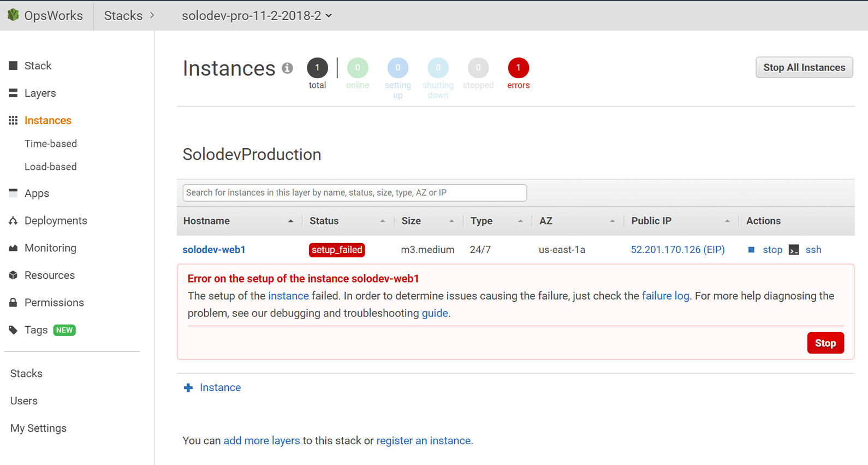Open the solodev-web1 hostname link
868x465 pixels.
[x=214, y=250]
